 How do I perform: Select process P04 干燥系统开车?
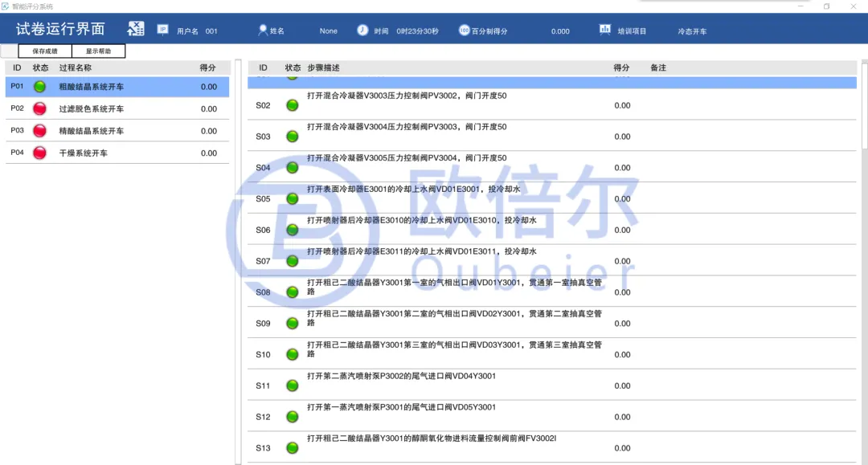coord(117,153)
